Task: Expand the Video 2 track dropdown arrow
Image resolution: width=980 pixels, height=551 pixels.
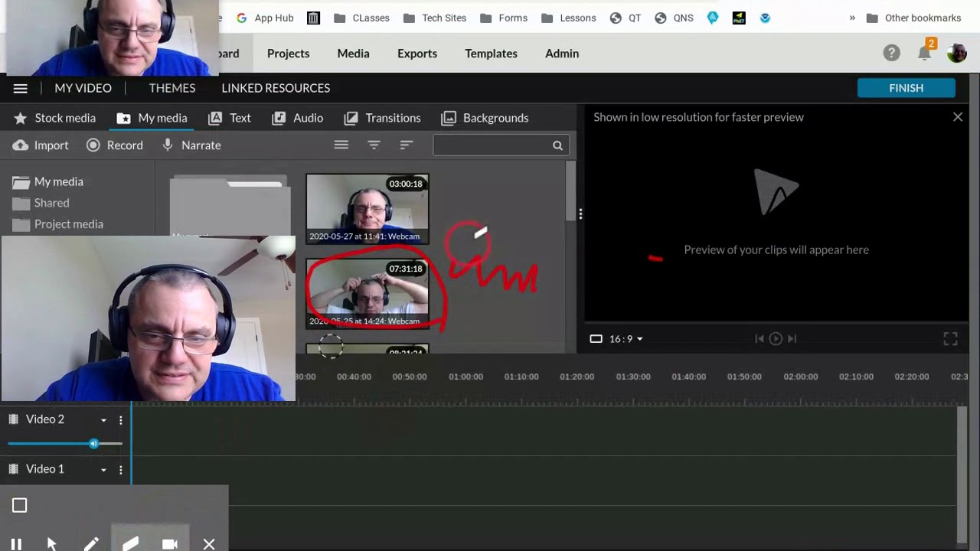Action: (x=103, y=420)
